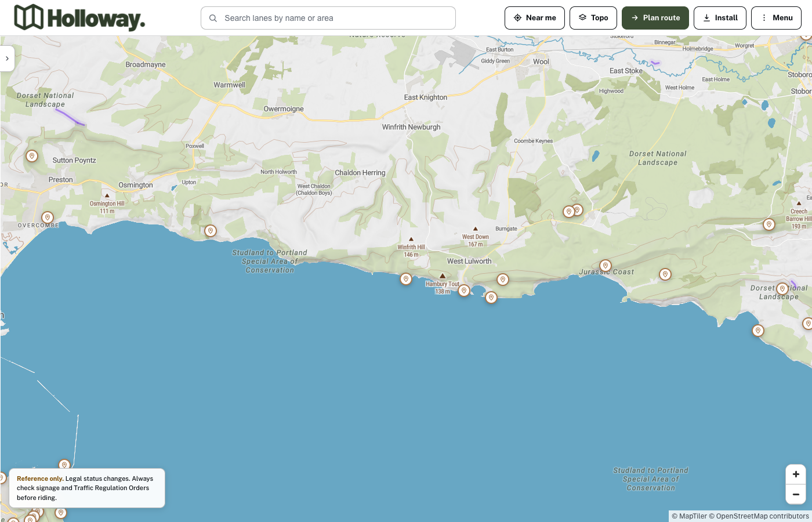Select lane marker east of Jurassic Coast label

[665, 274]
